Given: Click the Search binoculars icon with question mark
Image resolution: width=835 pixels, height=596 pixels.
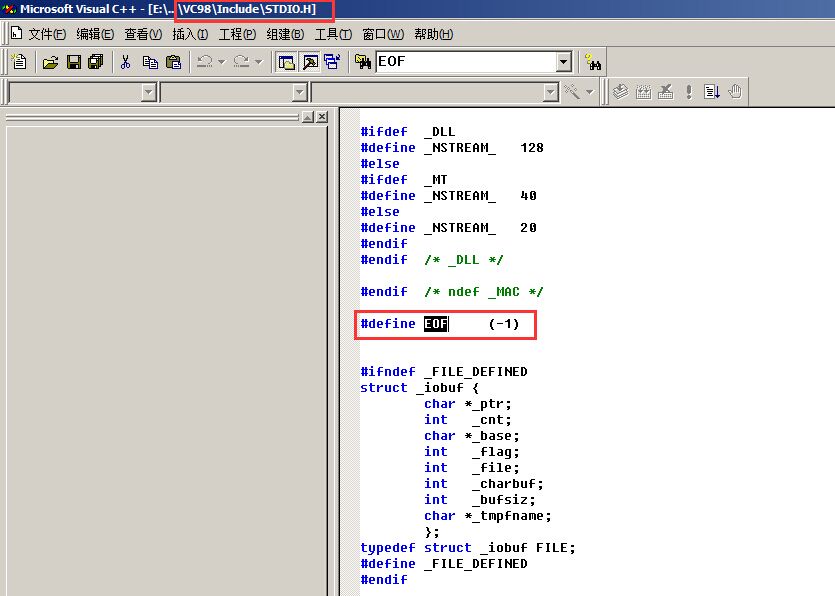Looking at the screenshot, I should click(x=592, y=62).
